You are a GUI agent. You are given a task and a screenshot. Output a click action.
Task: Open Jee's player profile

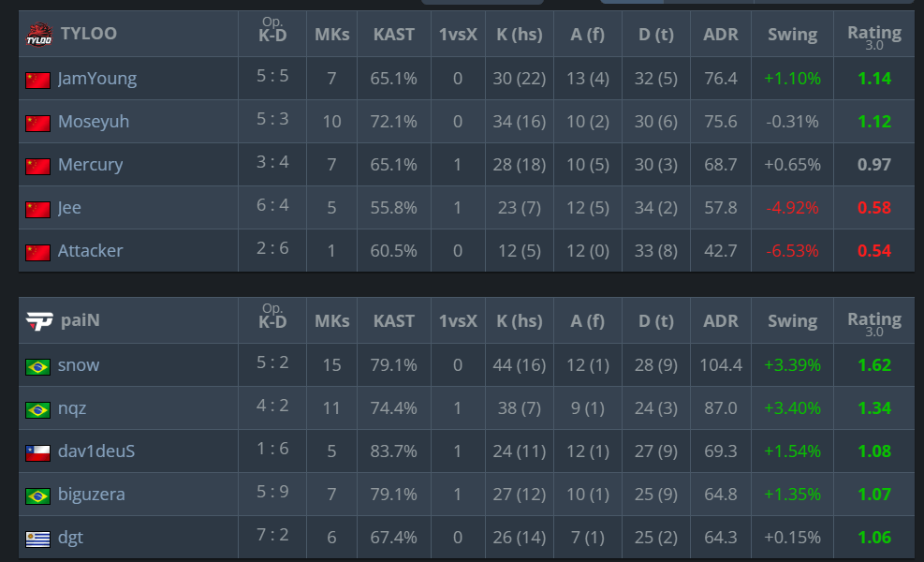coord(69,208)
